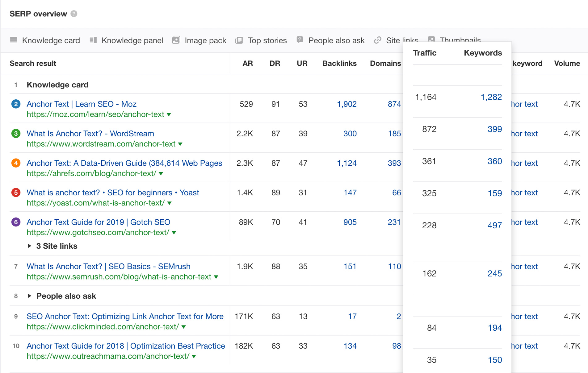Open the SERP overview help tooltip

tap(73, 14)
